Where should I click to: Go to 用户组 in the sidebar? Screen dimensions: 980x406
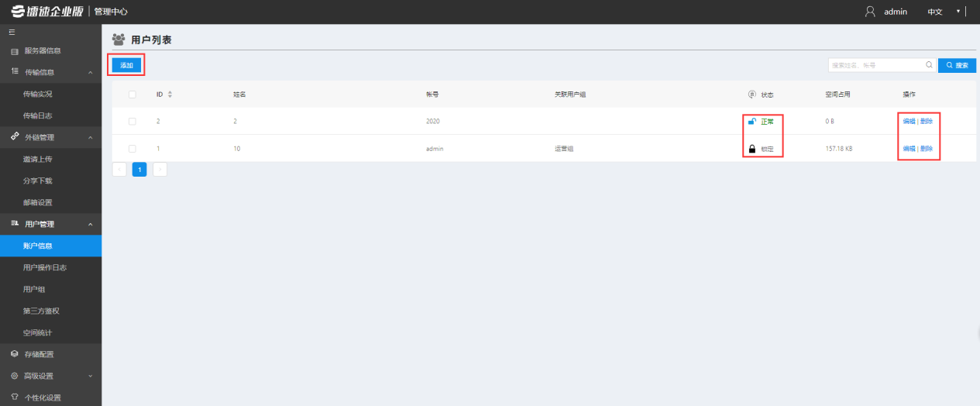click(x=34, y=289)
